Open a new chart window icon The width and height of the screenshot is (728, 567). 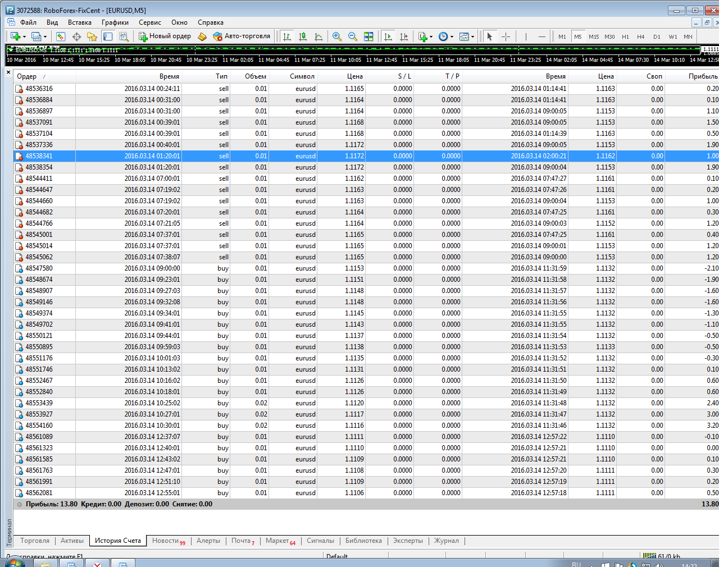[16, 36]
